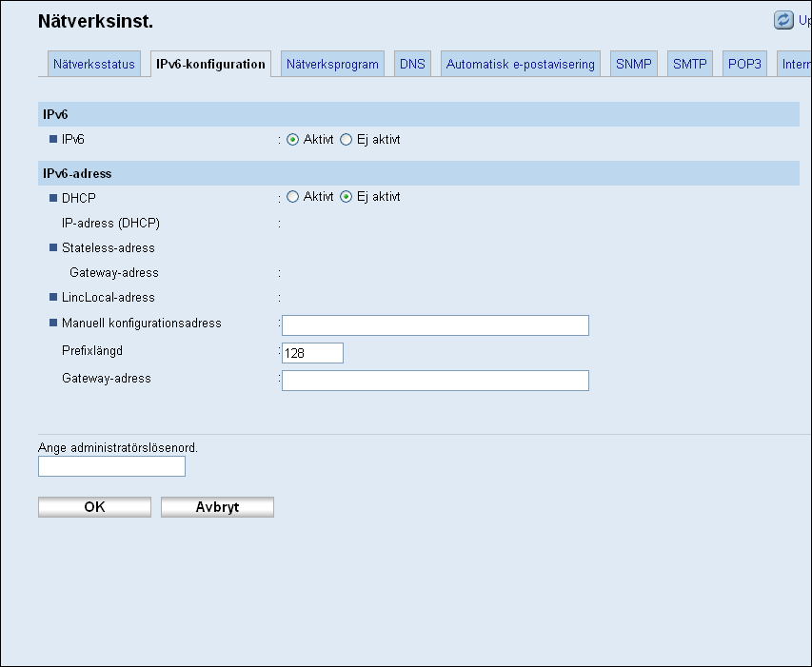The width and height of the screenshot is (812, 667).
Task: Enable DHCP with Aktivt radio
Action: (292, 197)
